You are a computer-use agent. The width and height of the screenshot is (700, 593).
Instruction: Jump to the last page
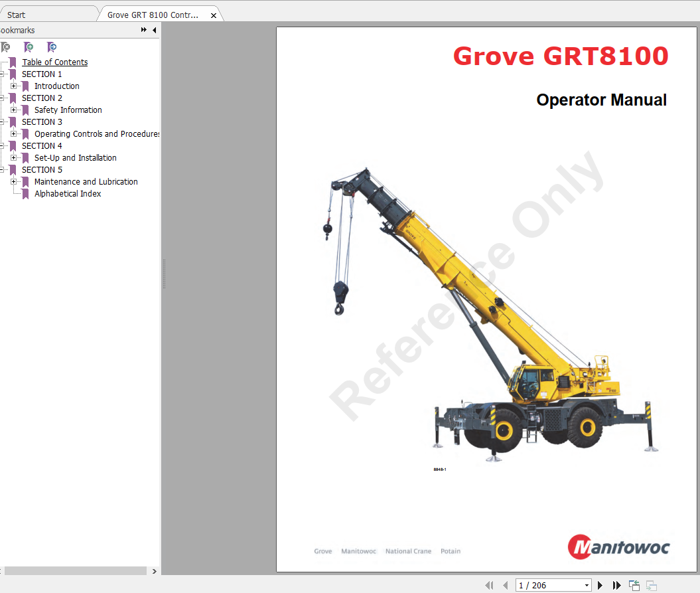616,585
